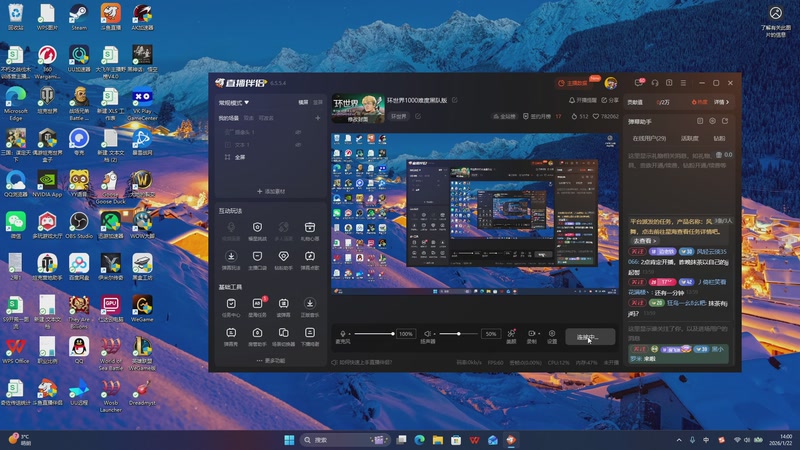Click the streamer avatar in title bar
The height and width of the screenshot is (450, 800).
[610, 83]
